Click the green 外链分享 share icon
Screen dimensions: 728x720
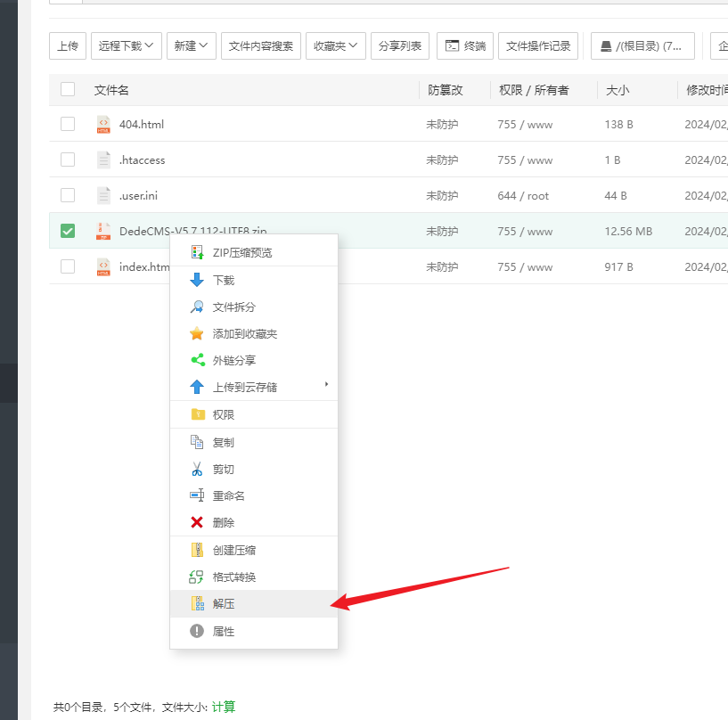(x=197, y=360)
